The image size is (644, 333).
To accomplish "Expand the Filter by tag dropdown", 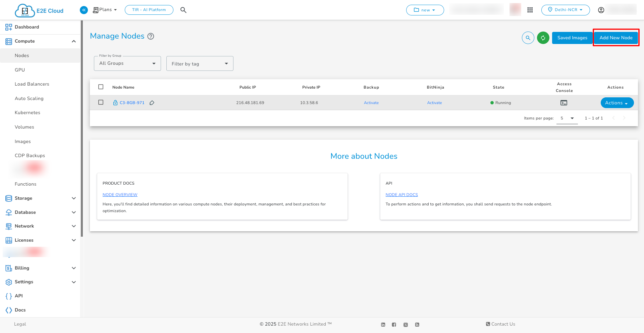I will (x=199, y=63).
